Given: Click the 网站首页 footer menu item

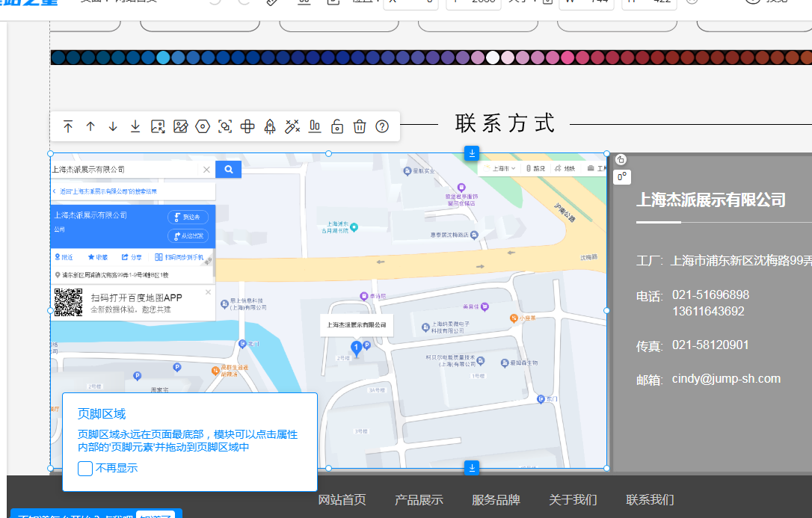Looking at the screenshot, I should (342, 500).
